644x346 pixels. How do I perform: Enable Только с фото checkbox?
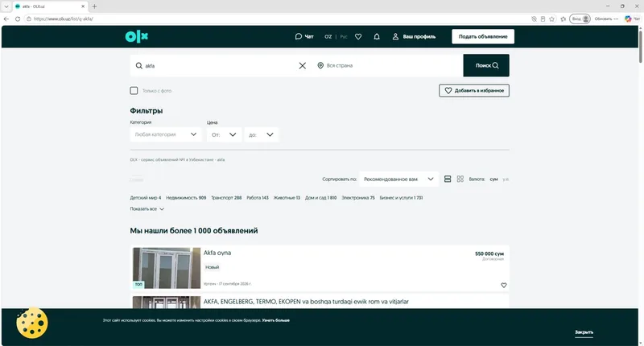point(134,90)
